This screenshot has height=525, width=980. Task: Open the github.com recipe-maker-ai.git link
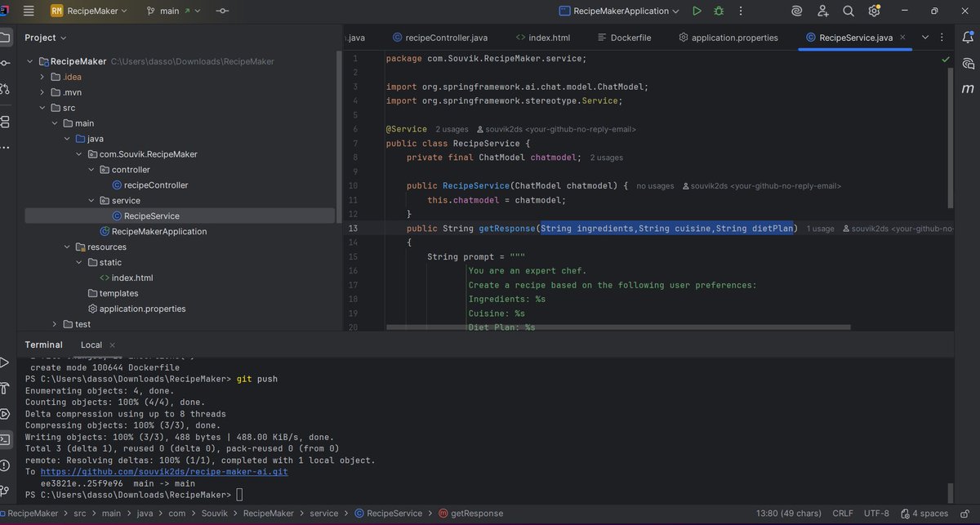pos(163,472)
